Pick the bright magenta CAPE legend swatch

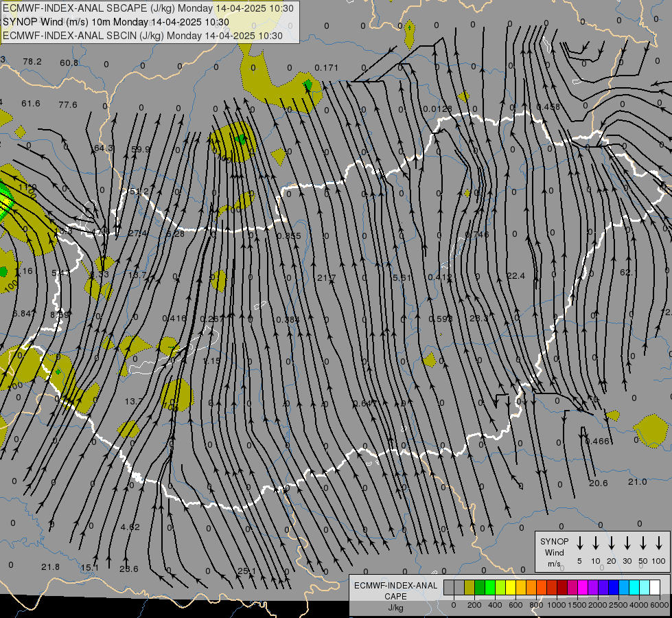tap(583, 587)
